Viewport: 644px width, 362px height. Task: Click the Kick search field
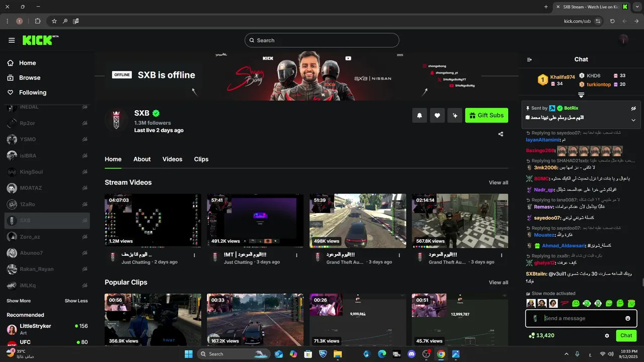(322, 40)
